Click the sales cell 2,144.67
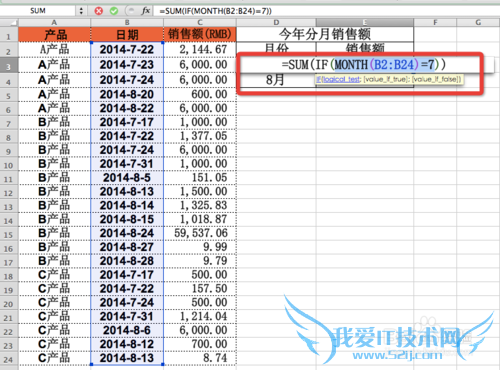This screenshot has height=370, width=500. (x=200, y=50)
